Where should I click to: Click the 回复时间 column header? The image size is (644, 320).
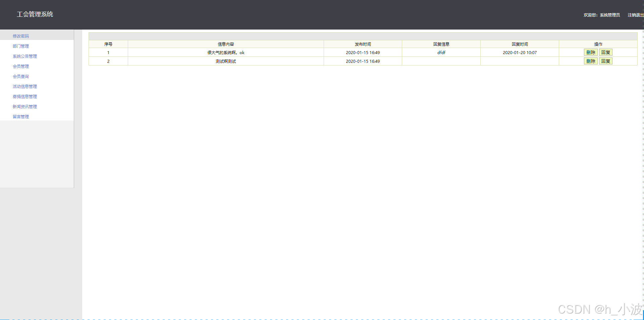click(519, 44)
